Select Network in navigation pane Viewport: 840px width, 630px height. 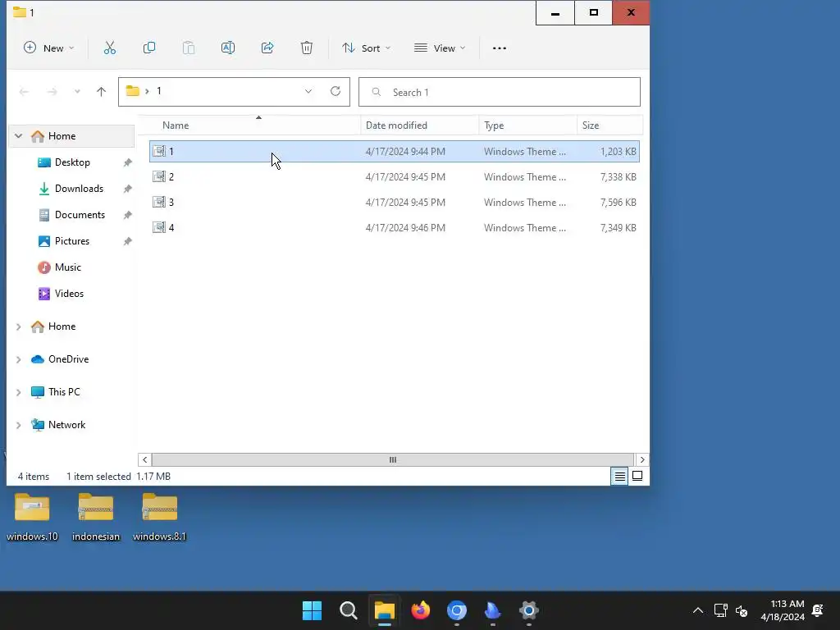pos(66,425)
